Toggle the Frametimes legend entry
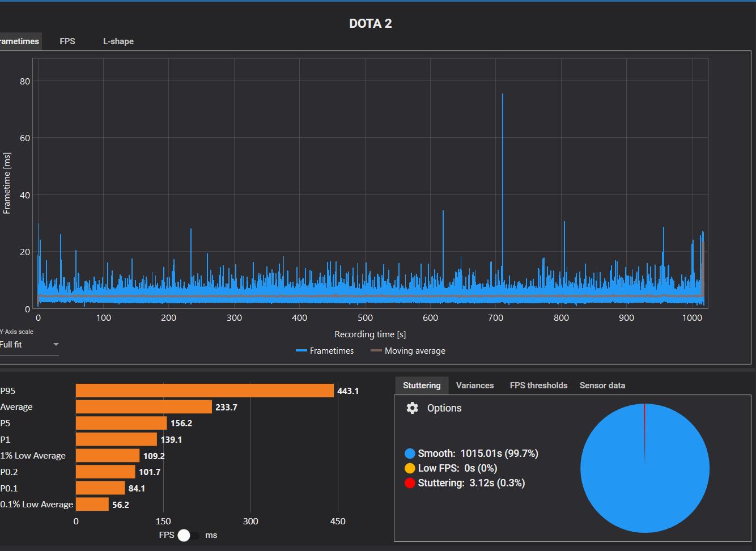The width and height of the screenshot is (756, 551). (325, 351)
